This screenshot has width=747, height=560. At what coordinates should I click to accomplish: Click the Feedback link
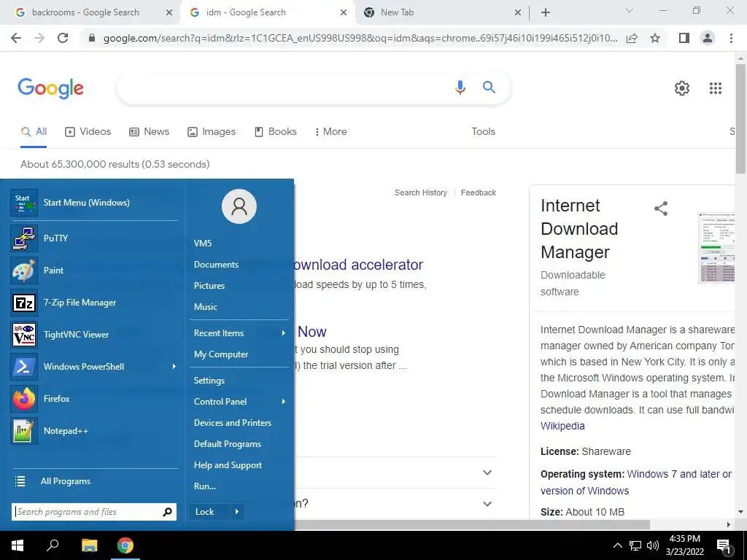coord(479,192)
